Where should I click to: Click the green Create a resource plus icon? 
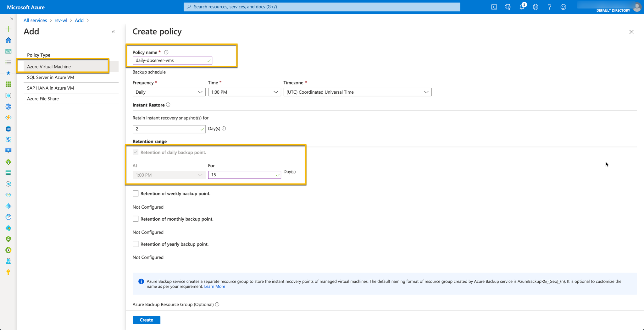pyautogui.click(x=8, y=29)
